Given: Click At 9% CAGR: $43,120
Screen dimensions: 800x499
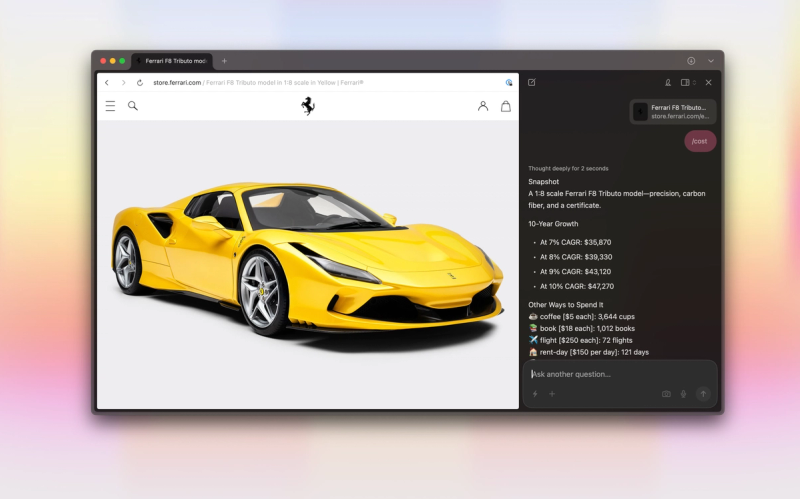Looking at the screenshot, I should coord(576,272).
